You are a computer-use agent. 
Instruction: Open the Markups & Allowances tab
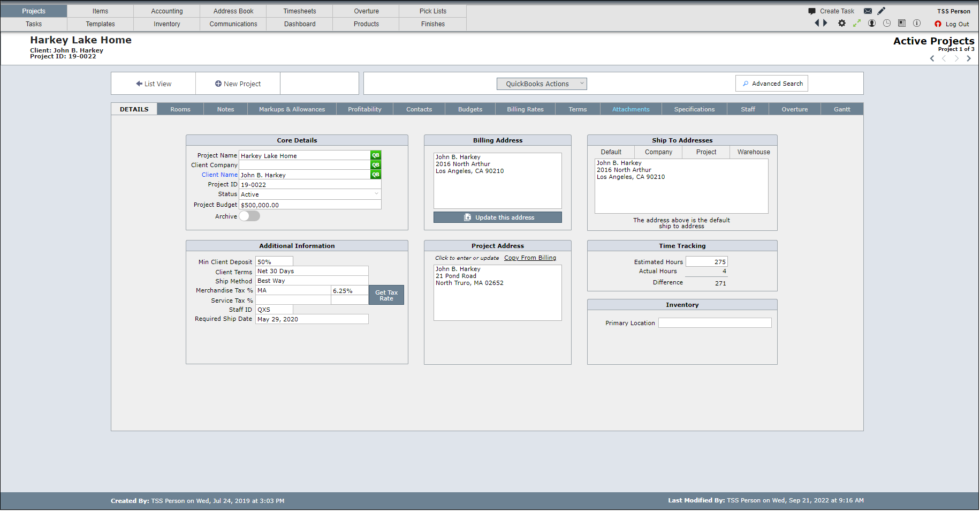(x=292, y=109)
